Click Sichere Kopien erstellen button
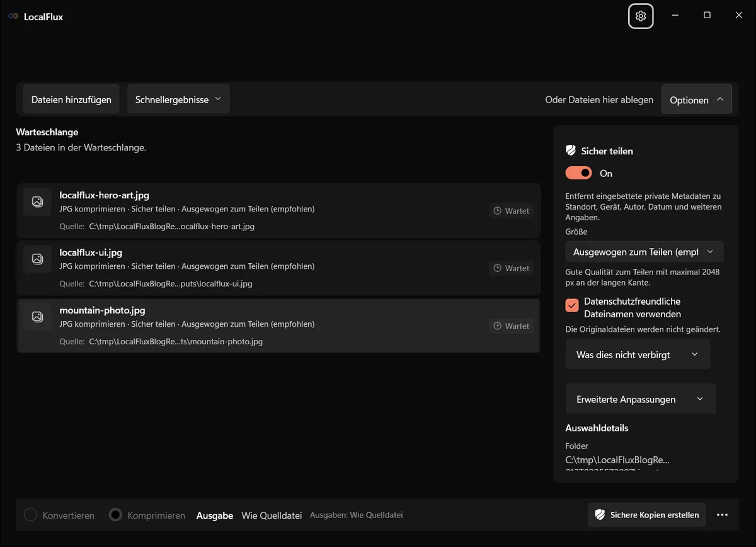Image resolution: width=756 pixels, height=547 pixels. click(647, 515)
